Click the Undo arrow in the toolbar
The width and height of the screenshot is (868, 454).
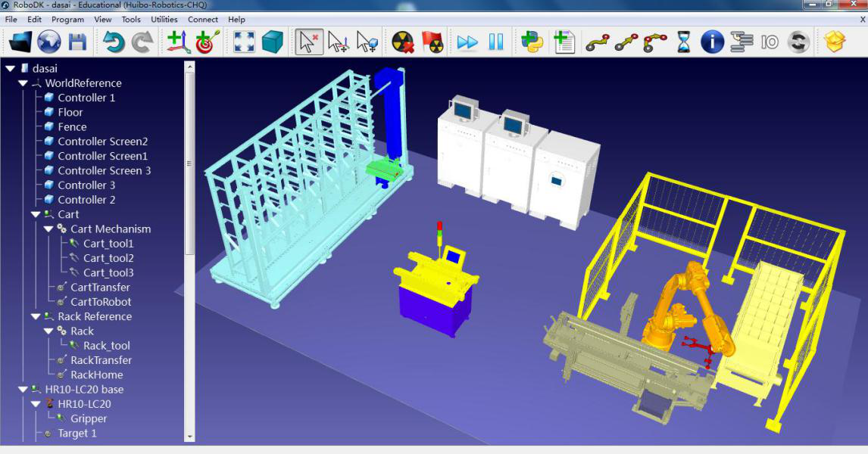[x=114, y=42]
